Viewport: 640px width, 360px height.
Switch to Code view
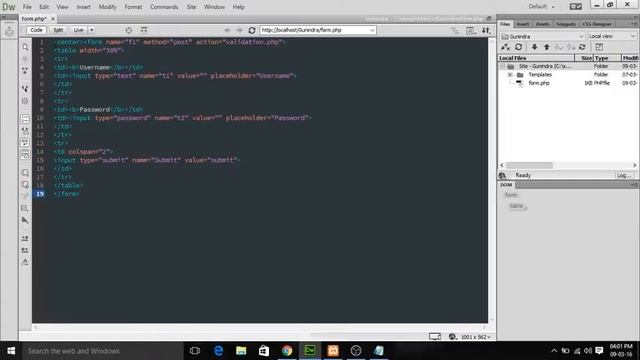[36, 30]
